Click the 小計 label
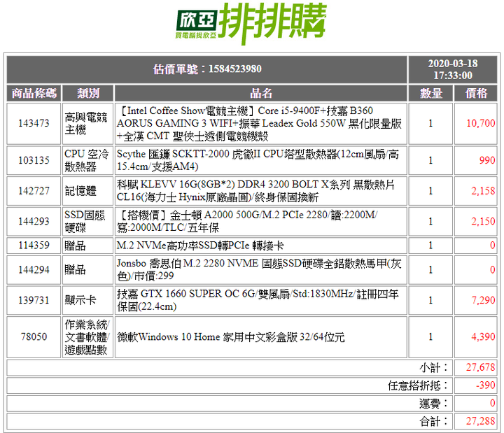 click(x=433, y=368)
